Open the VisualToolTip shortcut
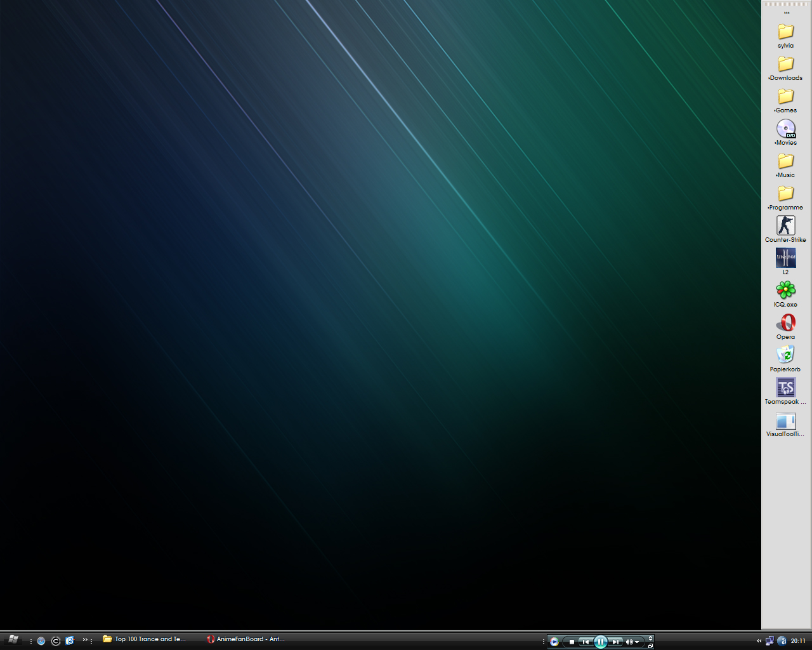The height and width of the screenshot is (650, 812). point(785,421)
